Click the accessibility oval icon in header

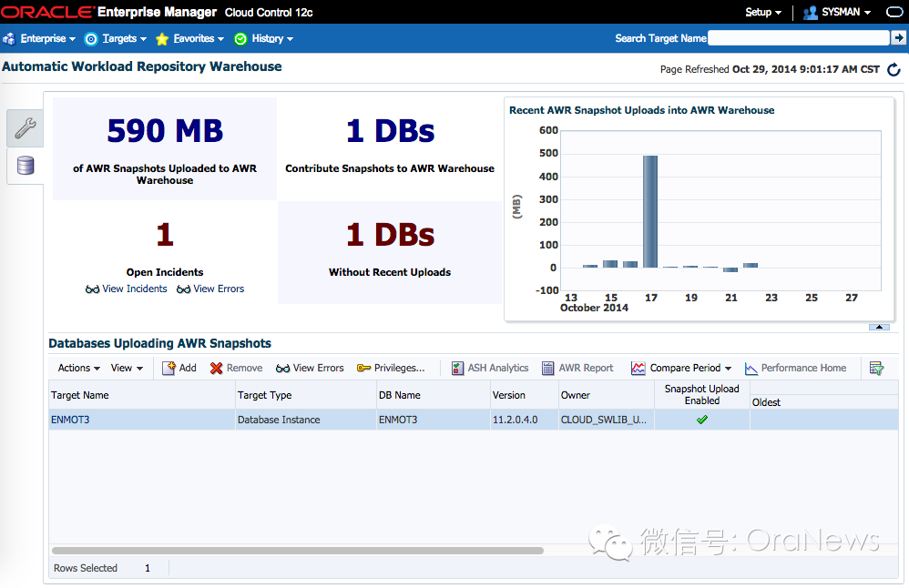894,12
